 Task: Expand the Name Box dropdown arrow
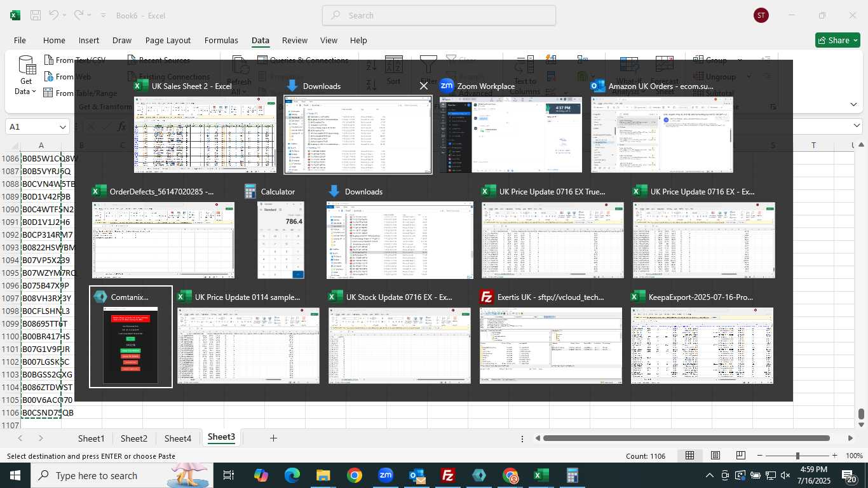point(62,127)
